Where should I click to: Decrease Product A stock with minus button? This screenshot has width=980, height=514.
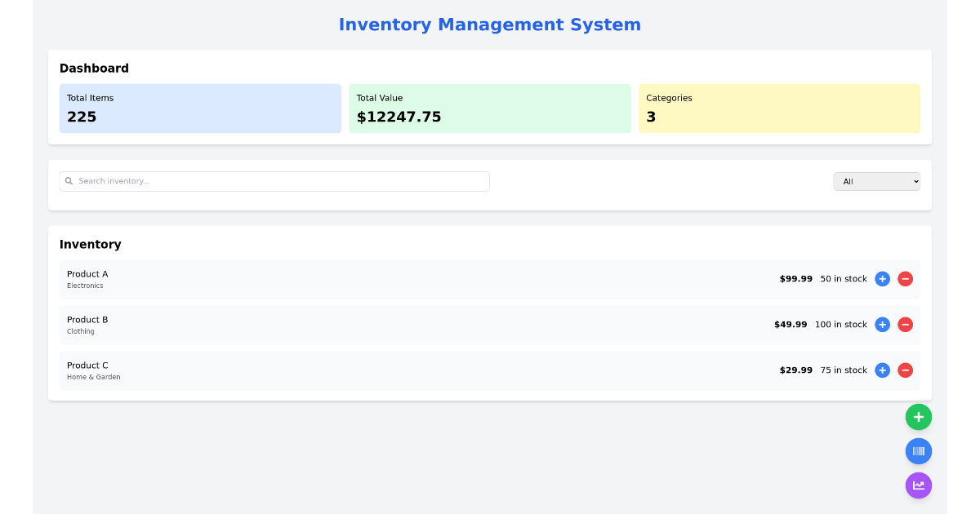click(x=905, y=279)
